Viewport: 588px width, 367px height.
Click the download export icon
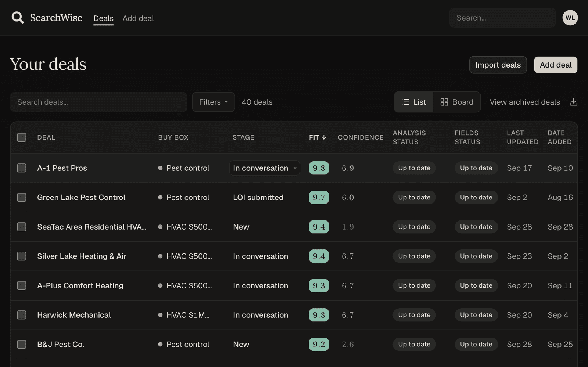(573, 102)
